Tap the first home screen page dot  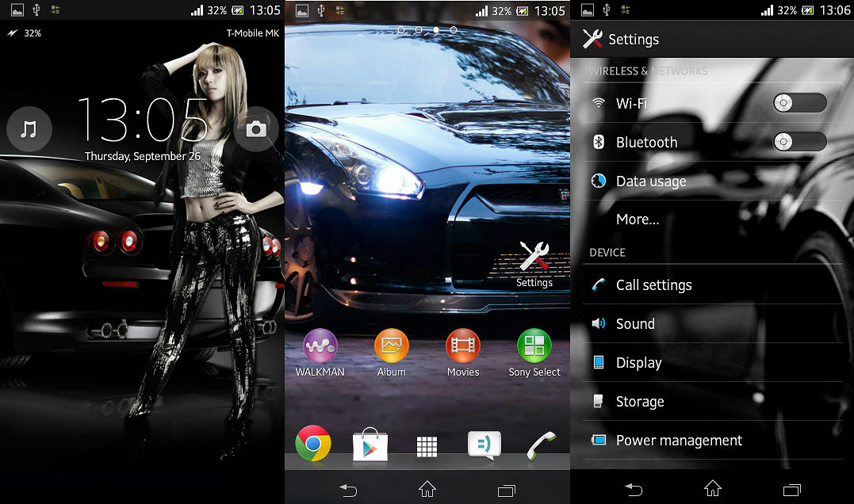(x=401, y=30)
